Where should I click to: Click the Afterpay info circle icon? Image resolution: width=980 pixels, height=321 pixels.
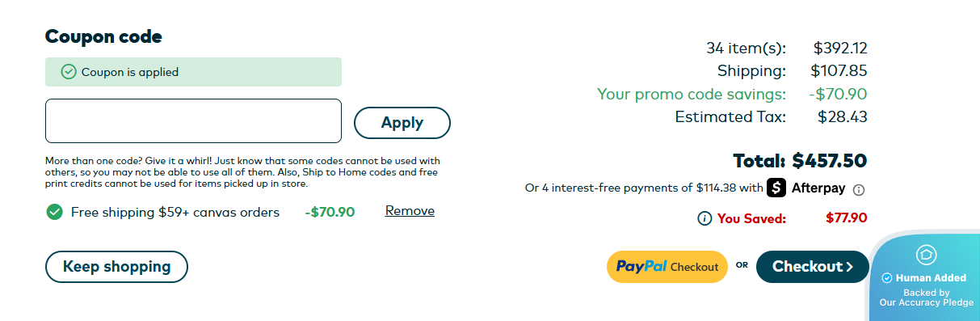coord(859,190)
